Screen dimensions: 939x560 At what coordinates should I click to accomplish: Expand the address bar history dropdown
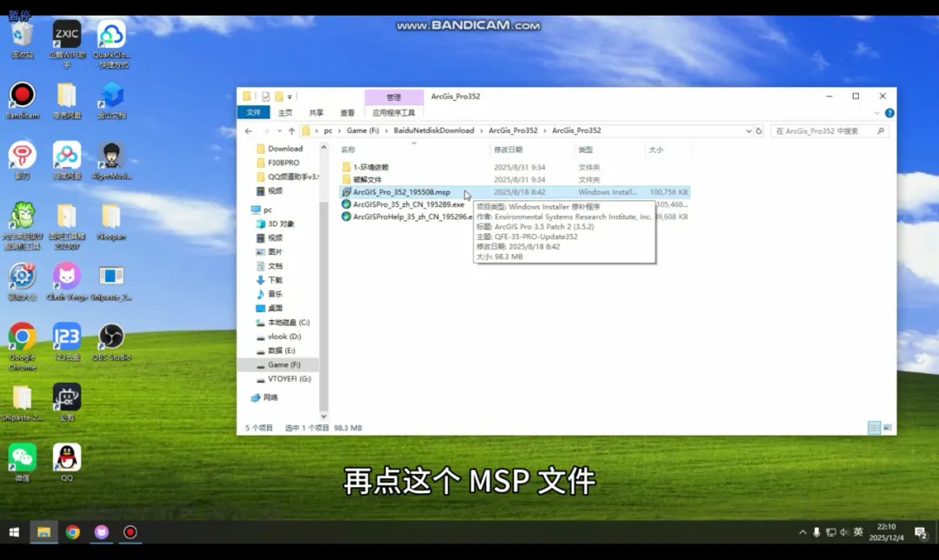[x=749, y=130]
